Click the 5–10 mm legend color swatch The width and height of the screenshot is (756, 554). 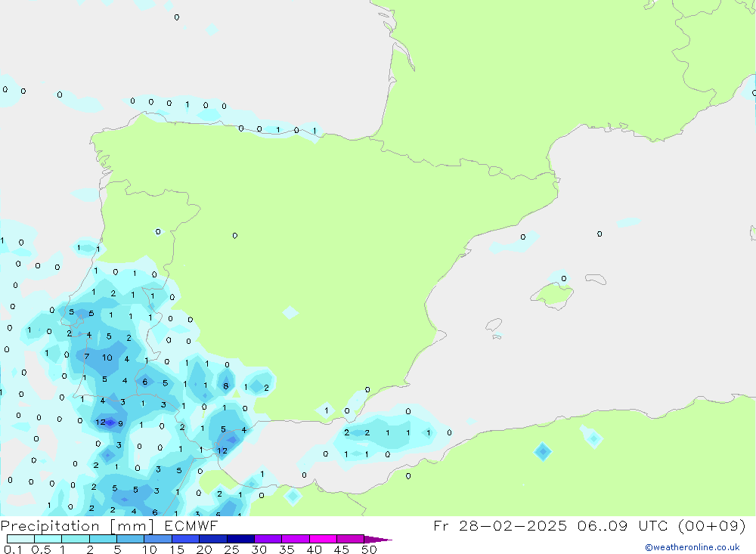[130, 539]
